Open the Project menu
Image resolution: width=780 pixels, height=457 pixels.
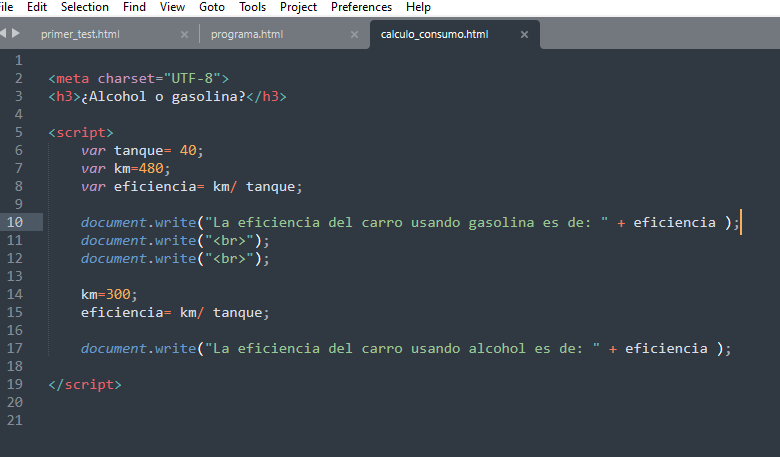[298, 7]
